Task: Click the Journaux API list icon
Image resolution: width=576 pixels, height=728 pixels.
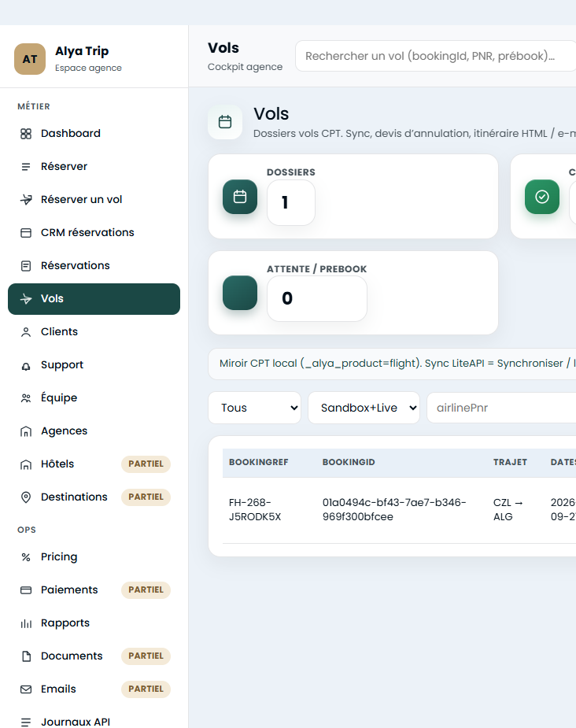Action: (26, 722)
